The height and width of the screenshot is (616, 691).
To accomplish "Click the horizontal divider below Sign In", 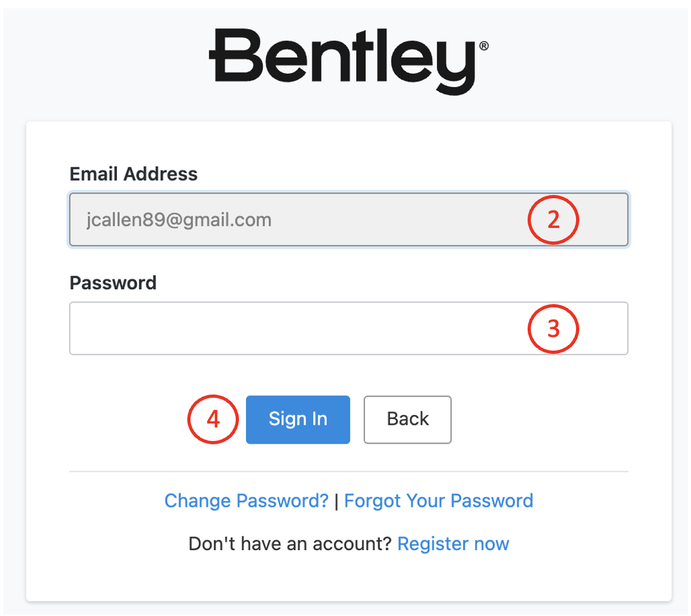I will pyautogui.click(x=349, y=471).
